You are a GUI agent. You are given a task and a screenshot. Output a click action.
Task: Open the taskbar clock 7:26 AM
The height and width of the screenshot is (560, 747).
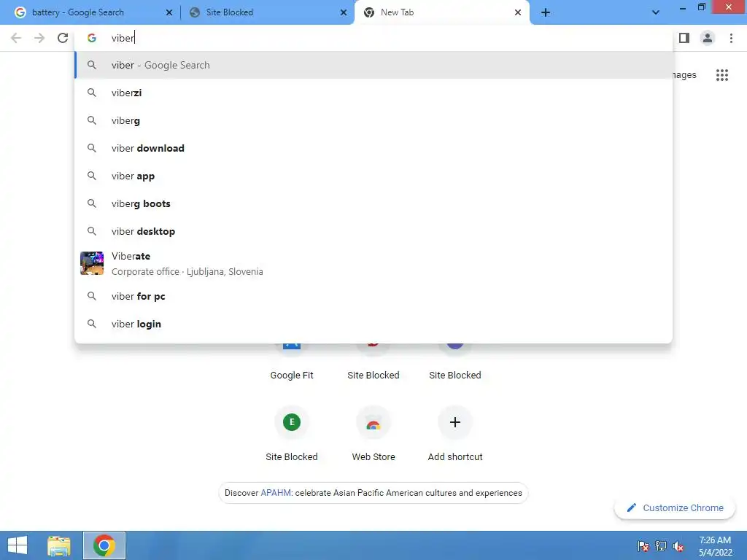coord(715,545)
